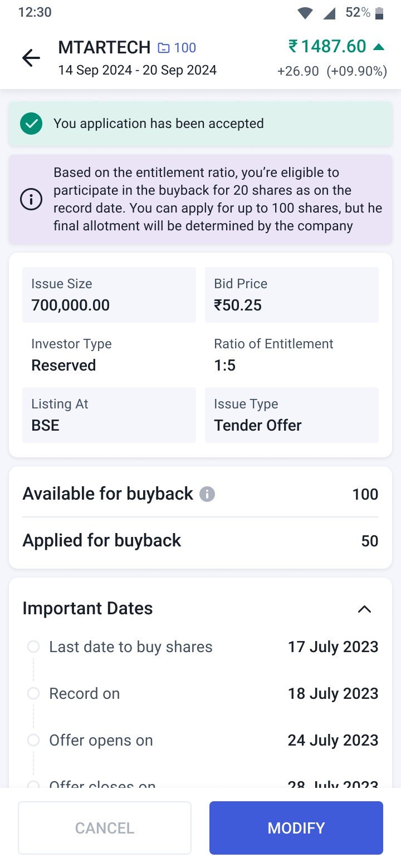Select the 'Last date to buy shares' timeline marker
This screenshot has height=868, width=401.
(x=33, y=647)
